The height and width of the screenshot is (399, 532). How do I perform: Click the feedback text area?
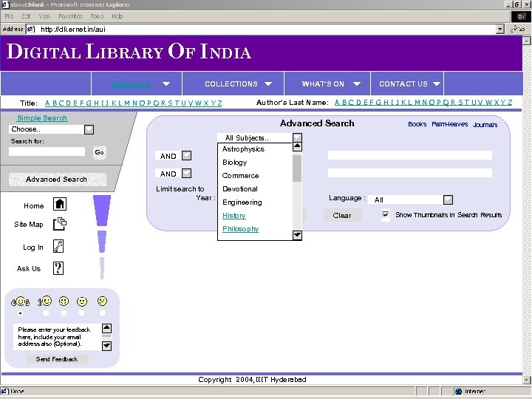coord(57,337)
